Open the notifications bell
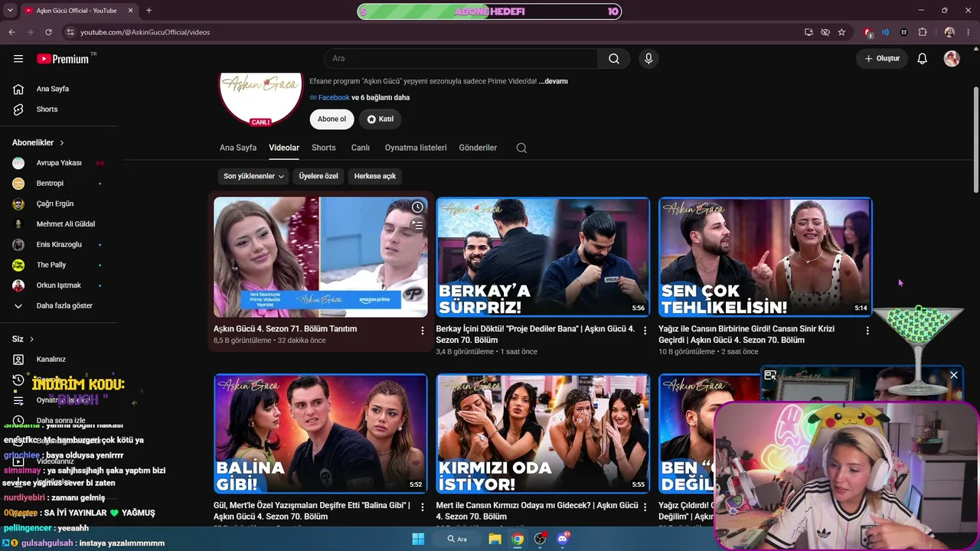 coord(923,59)
